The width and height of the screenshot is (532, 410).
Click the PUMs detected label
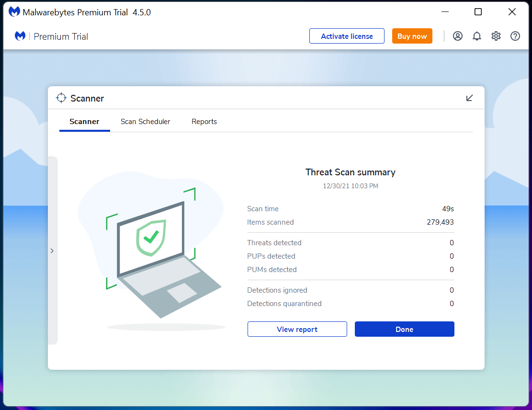272,270
